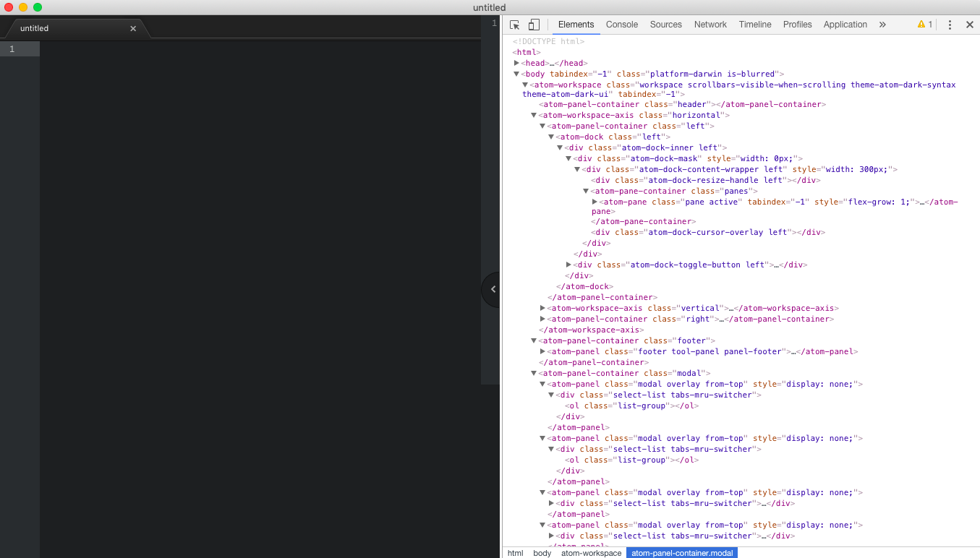Open more DevTools tabs chevron
Image resolution: width=980 pixels, height=558 pixels.
[x=882, y=25]
